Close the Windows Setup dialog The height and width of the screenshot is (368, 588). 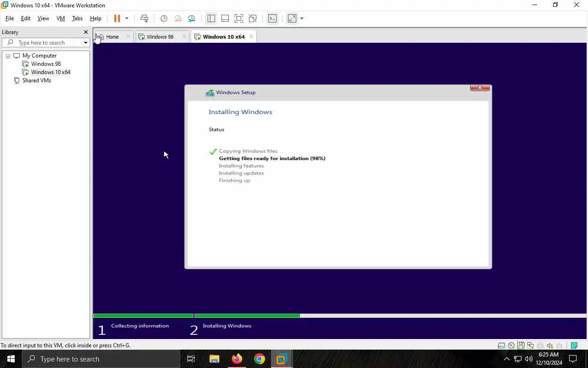click(x=480, y=88)
